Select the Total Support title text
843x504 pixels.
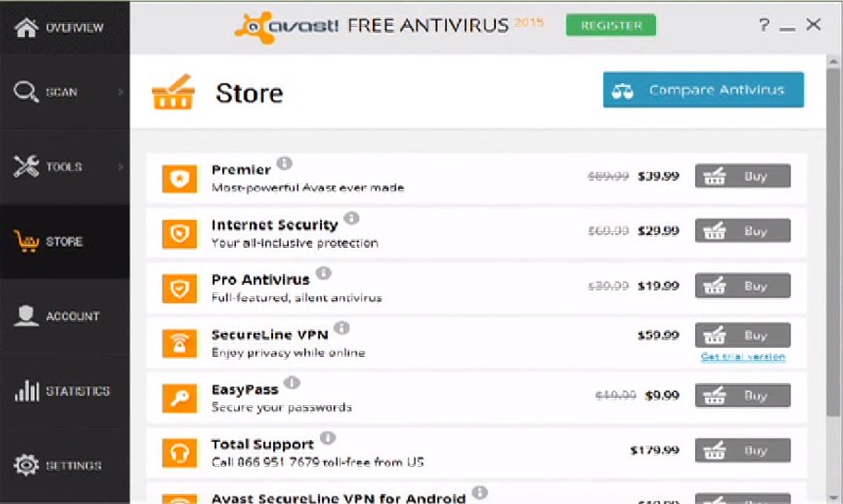tap(263, 445)
